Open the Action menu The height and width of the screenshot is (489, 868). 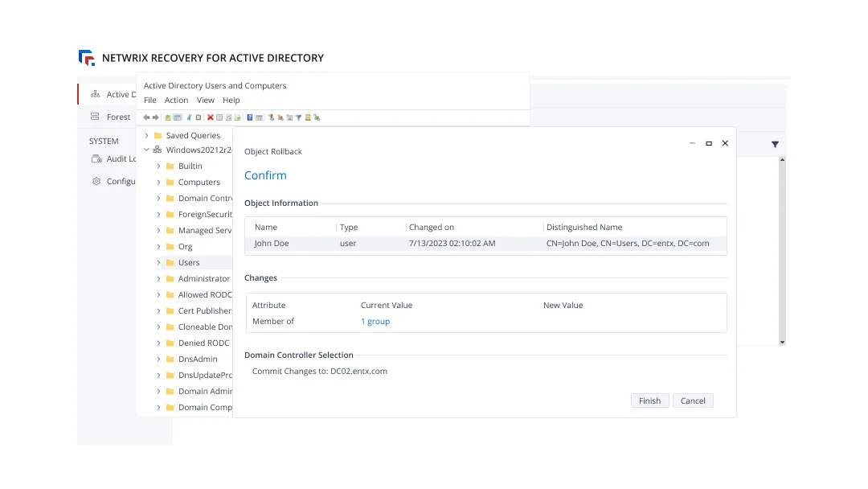tap(176, 101)
